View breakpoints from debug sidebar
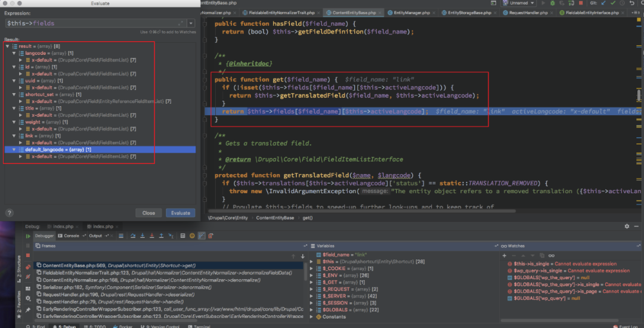The height and width of the screenshot is (328, 644). (x=28, y=267)
